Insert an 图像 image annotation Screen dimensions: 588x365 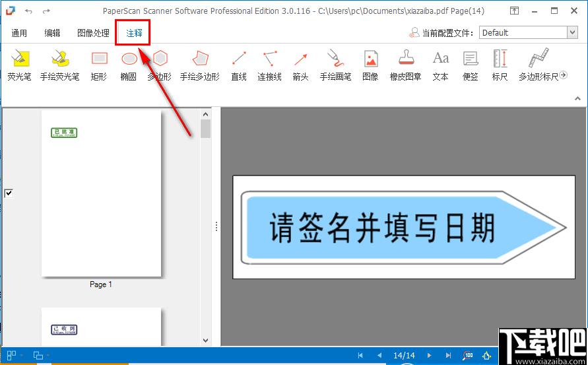coord(370,65)
